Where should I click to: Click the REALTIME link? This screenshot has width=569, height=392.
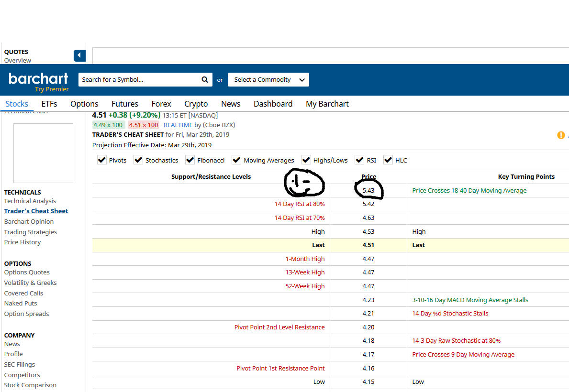(178, 125)
